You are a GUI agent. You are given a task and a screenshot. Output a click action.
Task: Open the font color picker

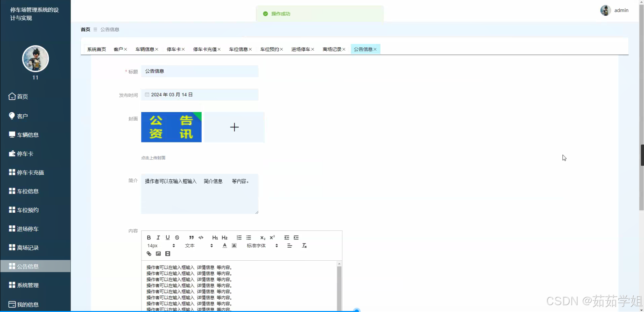(x=225, y=246)
